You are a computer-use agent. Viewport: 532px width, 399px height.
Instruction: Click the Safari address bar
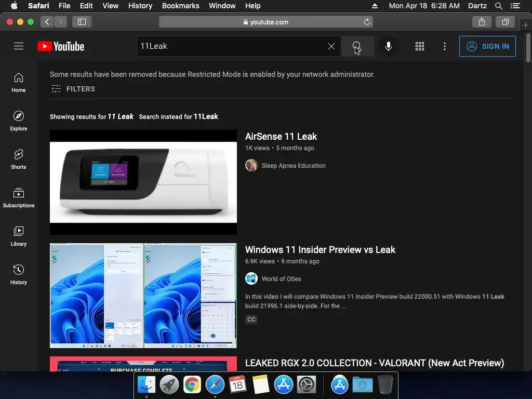tap(266, 22)
